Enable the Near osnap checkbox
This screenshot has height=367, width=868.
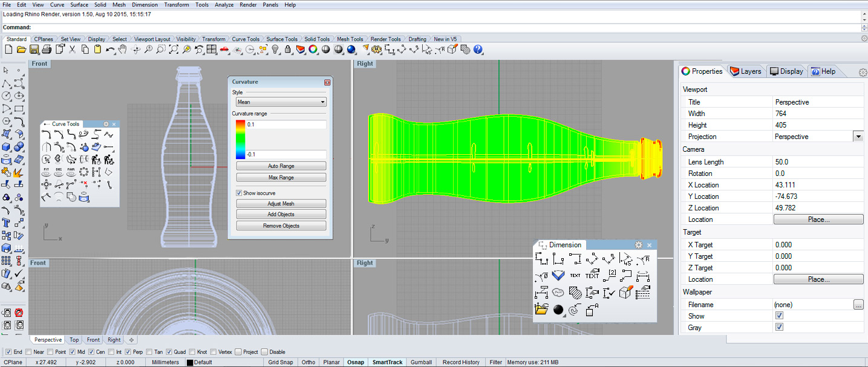click(x=30, y=352)
